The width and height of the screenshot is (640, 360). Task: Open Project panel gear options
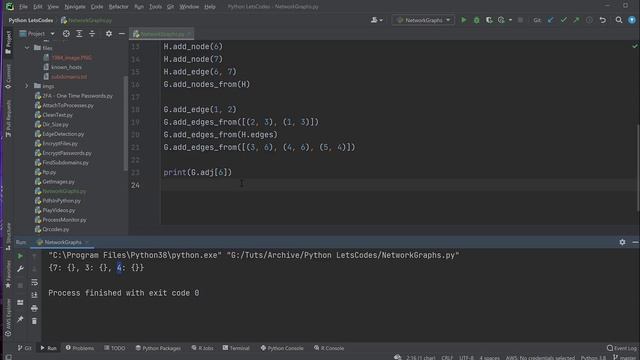(x=109, y=34)
